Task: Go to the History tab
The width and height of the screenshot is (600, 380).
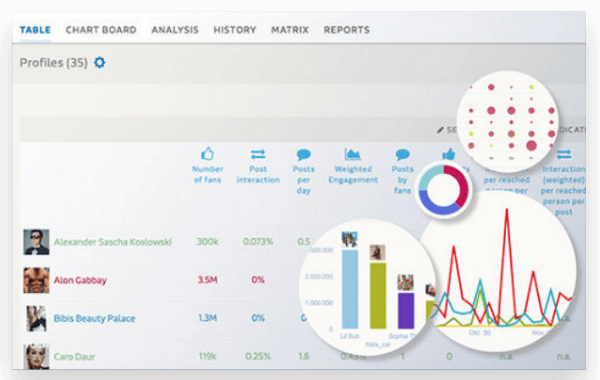Action: coord(235,30)
